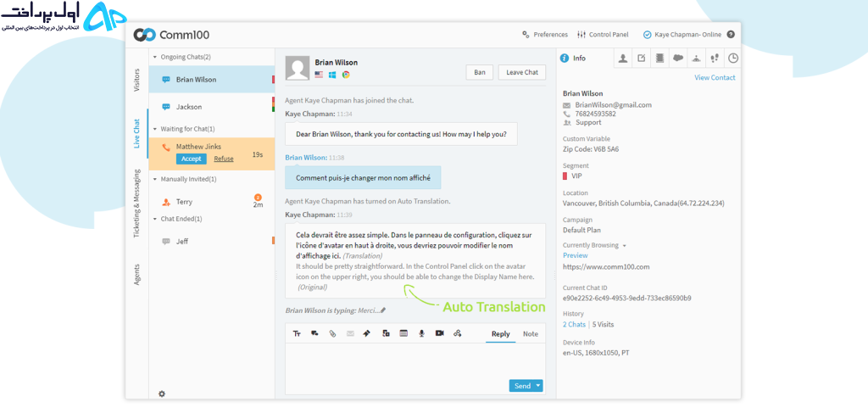
Task: Select Terry in Manually Invited list
Action: (x=212, y=202)
